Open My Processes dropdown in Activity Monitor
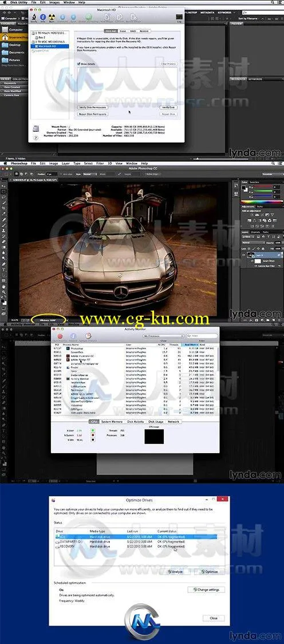This screenshot has height=644, width=284. 163,336
